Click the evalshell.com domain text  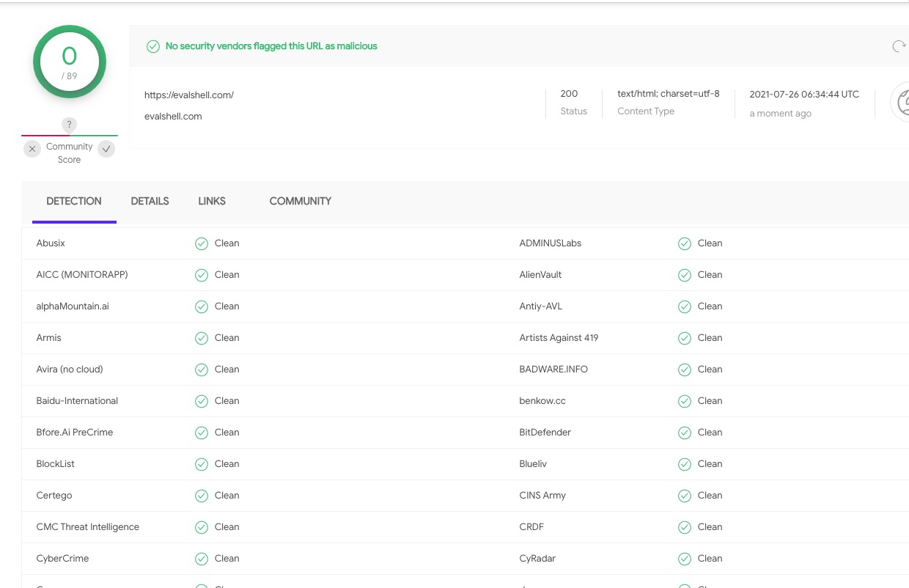point(173,116)
